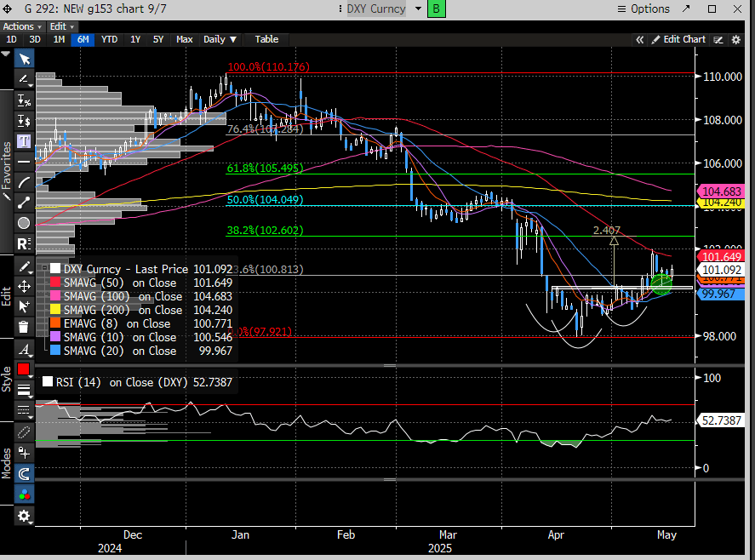
Task: Open the Daily periodicity dropdown
Action: point(220,39)
